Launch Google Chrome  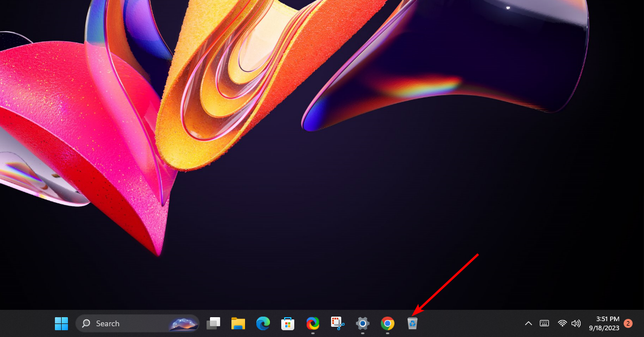click(387, 323)
